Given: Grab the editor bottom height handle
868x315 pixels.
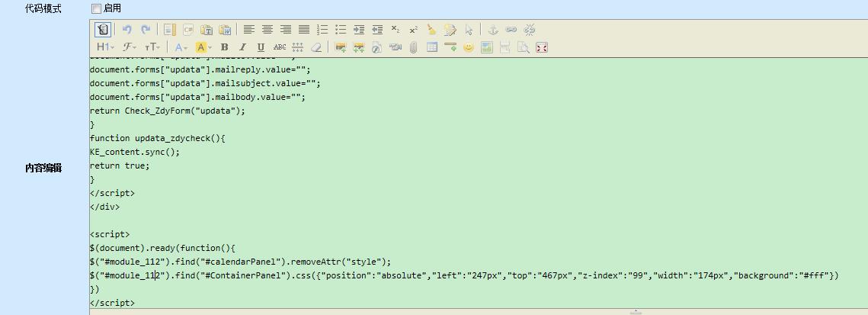Looking at the screenshot, I should [x=636, y=312].
